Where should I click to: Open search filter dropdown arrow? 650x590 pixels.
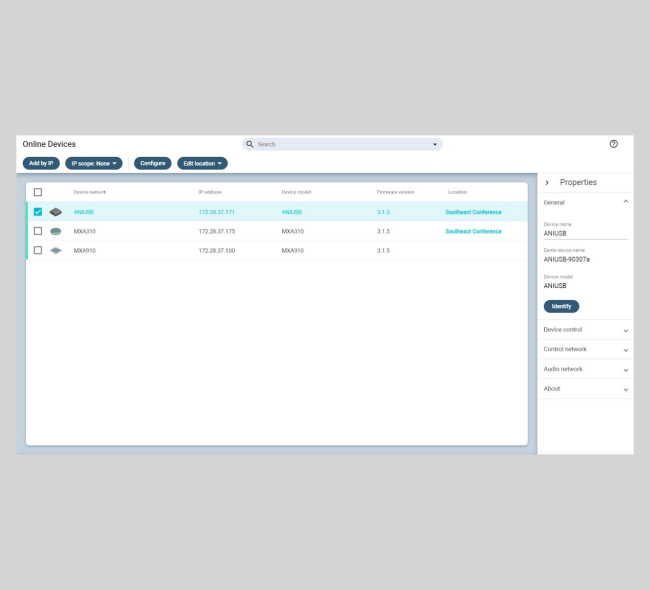pos(435,144)
